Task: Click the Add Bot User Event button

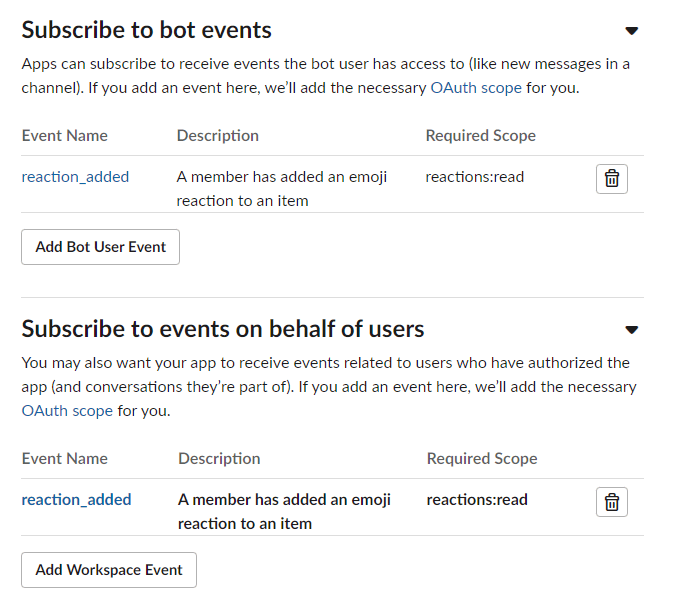Action: tap(100, 247)
